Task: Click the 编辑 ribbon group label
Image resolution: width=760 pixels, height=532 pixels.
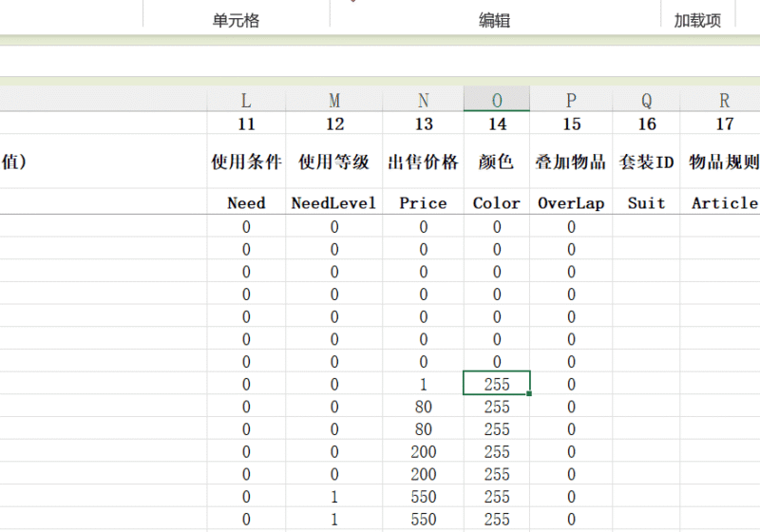Action: 494,20
